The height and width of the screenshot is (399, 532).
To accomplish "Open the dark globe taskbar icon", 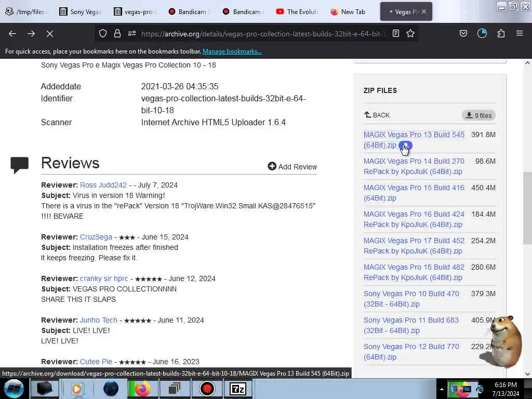I will point(111,389).
